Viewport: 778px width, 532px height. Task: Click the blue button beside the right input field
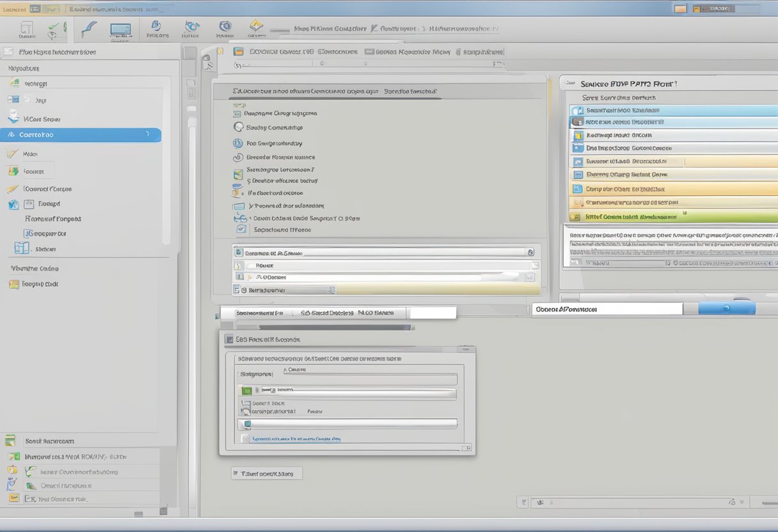point(726,308)
